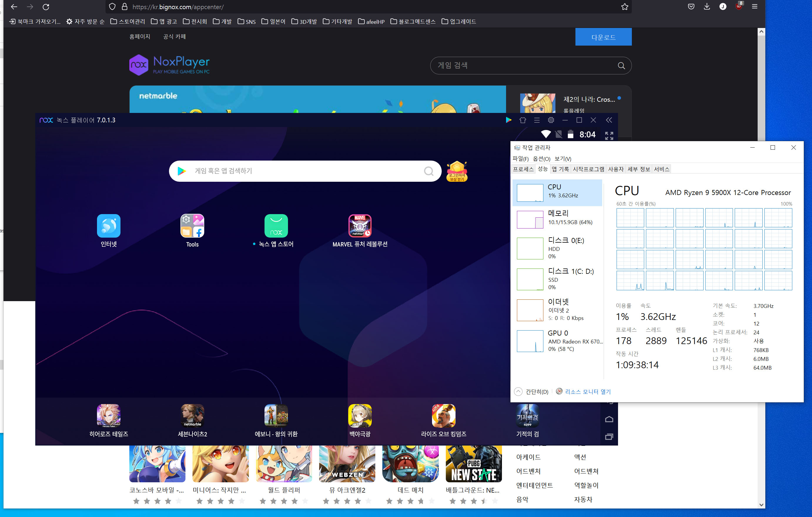Screen dimensions: 812x517
Task: Click Nox fullscreen expand icon
Action: 609,136
